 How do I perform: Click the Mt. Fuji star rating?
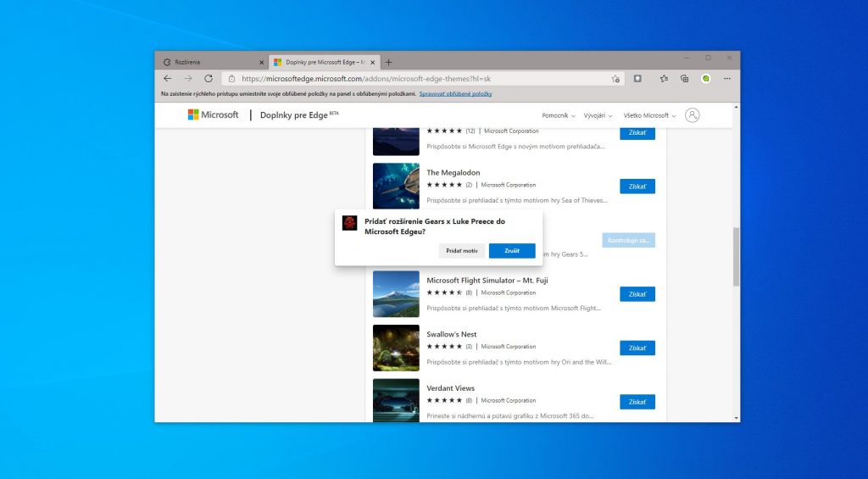[444, 292]
